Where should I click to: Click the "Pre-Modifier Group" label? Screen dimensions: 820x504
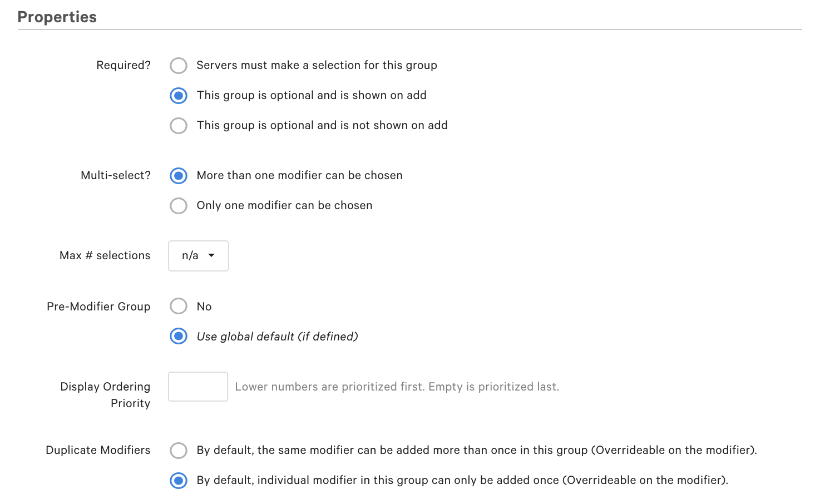coord(98,306)
